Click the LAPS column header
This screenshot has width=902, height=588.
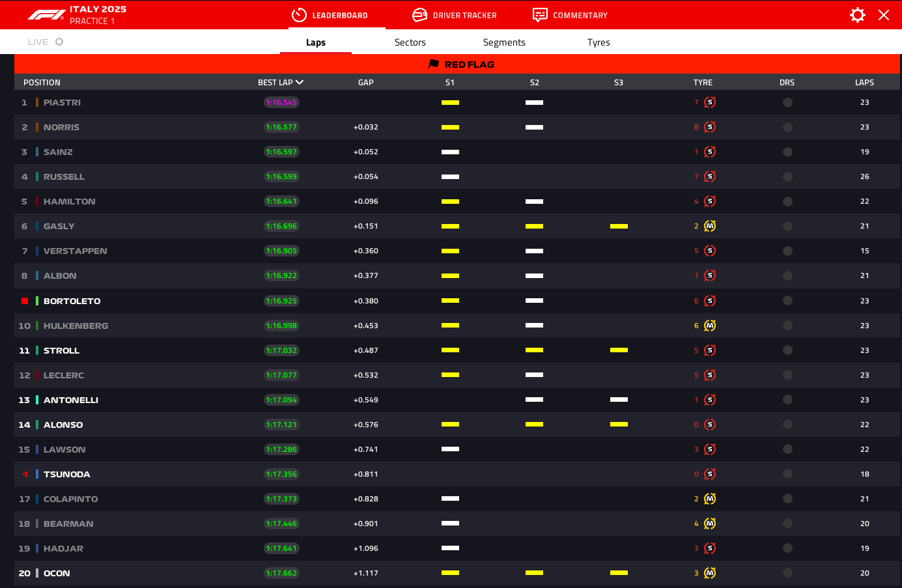864,83
